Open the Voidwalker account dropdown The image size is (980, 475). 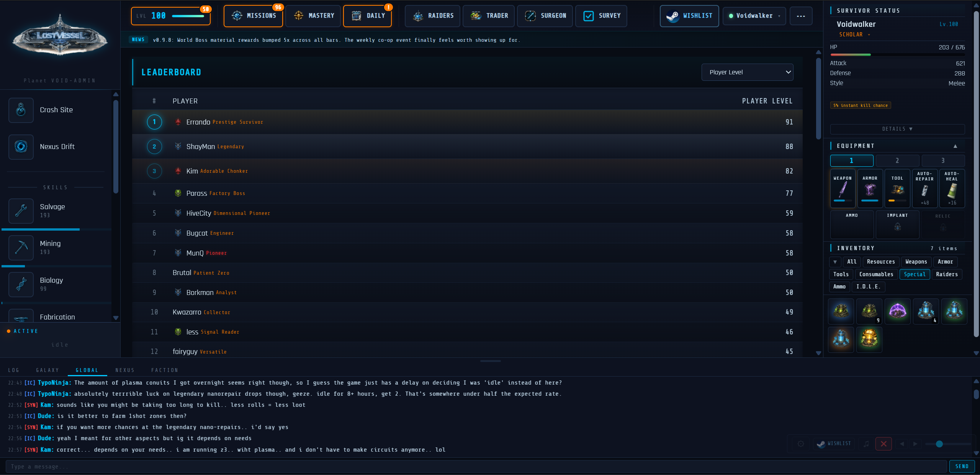tap(754, 16)
